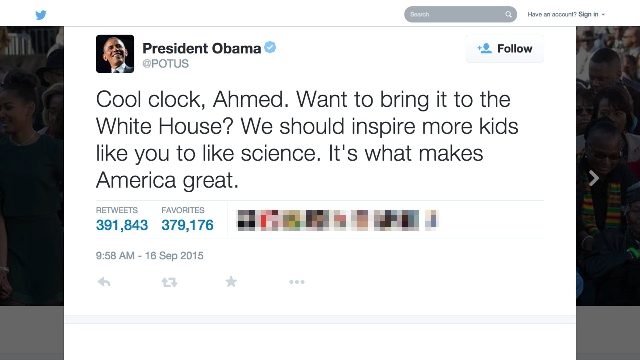Screen dimensions: 640x360
Task: Open the @POTUS handle link
Action: (x=165, y=64)
